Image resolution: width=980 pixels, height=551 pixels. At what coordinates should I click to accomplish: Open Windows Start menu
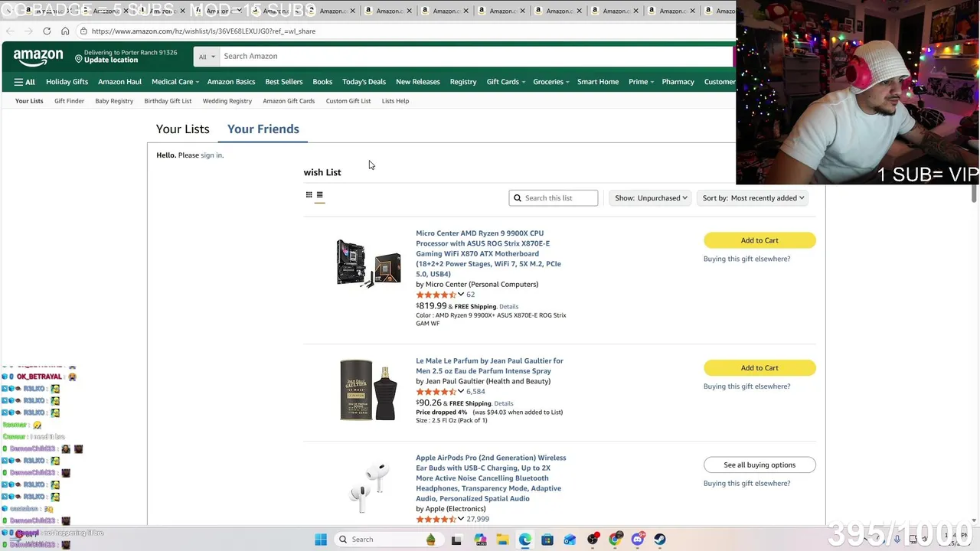(321, 540)
